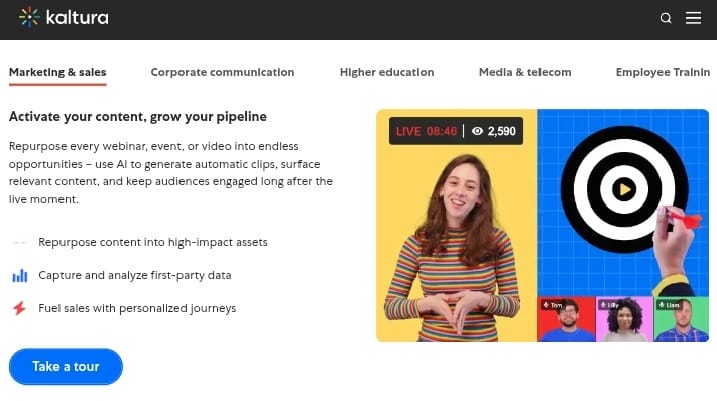Click 'Capture and analyze first-party data' text
Screen dimensions: 717x401
pos(135,275)
